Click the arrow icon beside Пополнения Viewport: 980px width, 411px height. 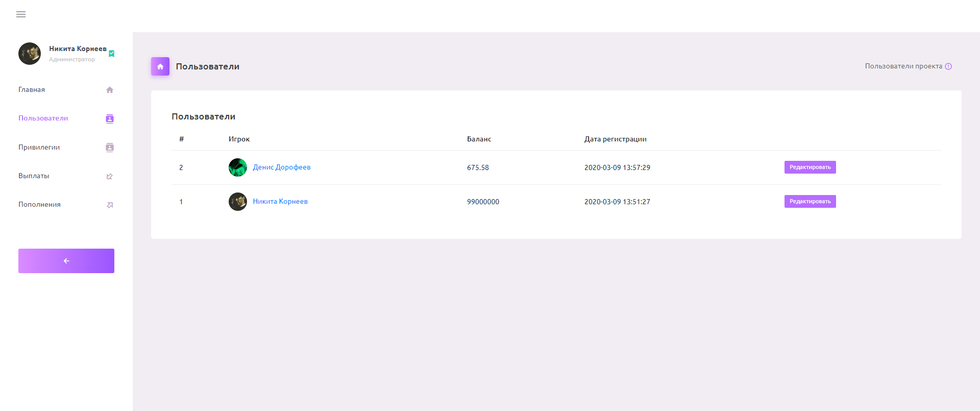[110, 205]
